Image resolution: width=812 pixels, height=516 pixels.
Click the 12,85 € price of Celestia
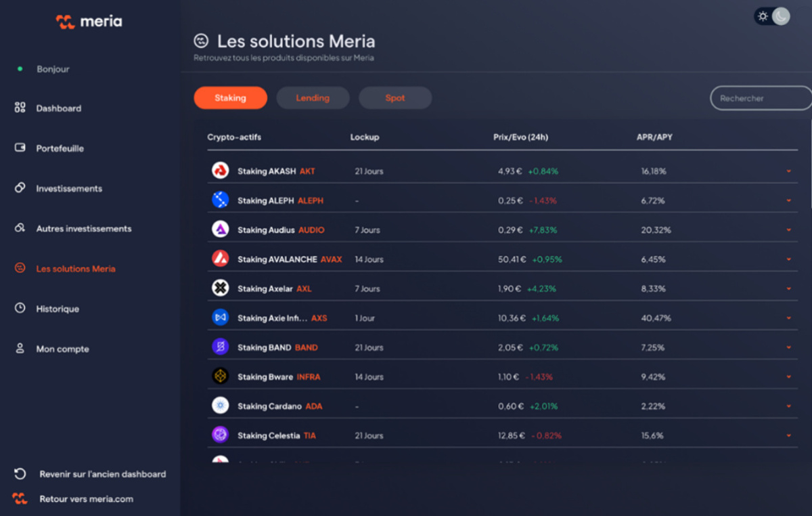pyautogui.click(x=512, y=435)
